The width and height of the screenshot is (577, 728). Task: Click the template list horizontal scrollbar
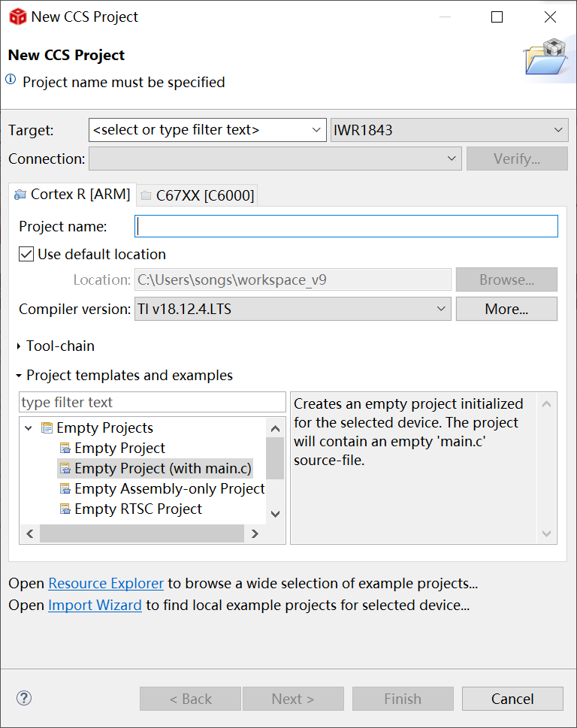tap(141, 533)
